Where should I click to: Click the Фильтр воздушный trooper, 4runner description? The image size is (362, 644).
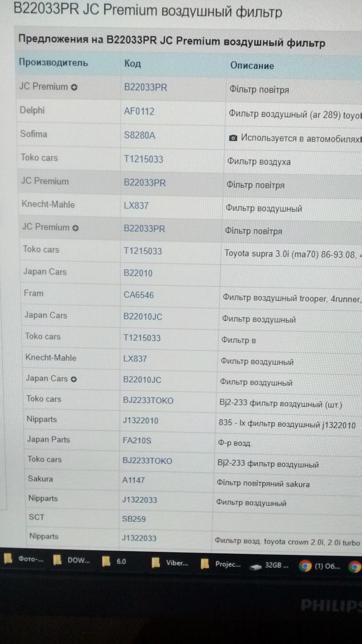[291, 299]
